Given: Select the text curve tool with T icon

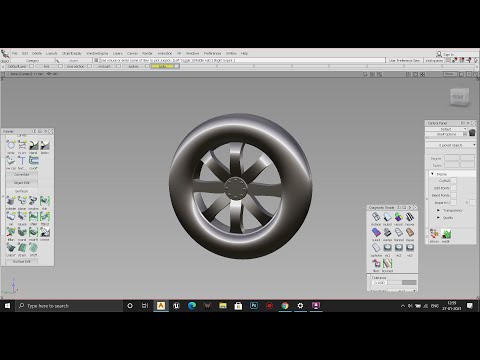Looking at the screenshot, I should (22, 161).
